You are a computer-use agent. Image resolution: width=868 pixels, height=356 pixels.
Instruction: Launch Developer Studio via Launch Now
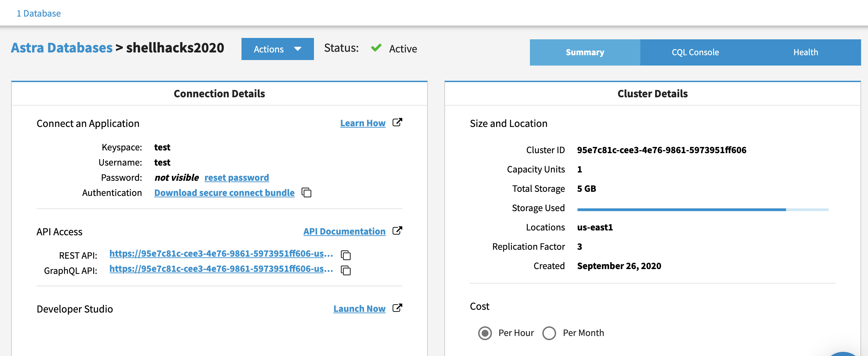(359, 309)
